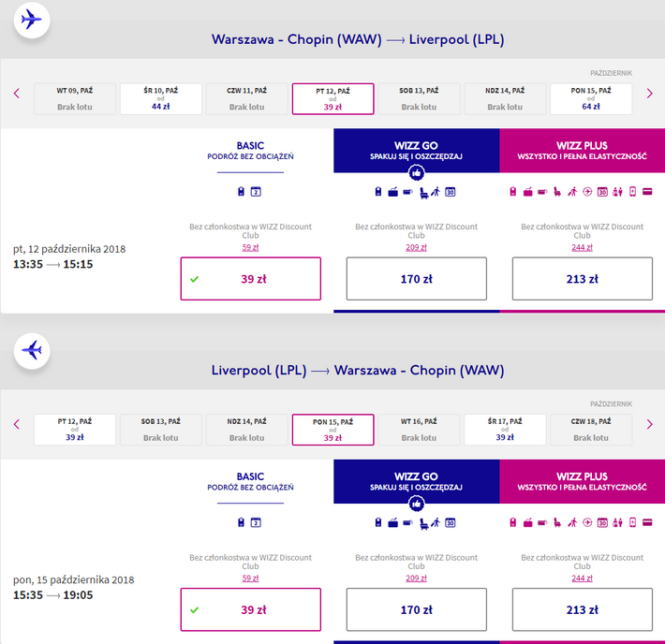The image size is (665, 644).
Task: Show earlier outbound dates with left arrow
Action: (17, 94)
